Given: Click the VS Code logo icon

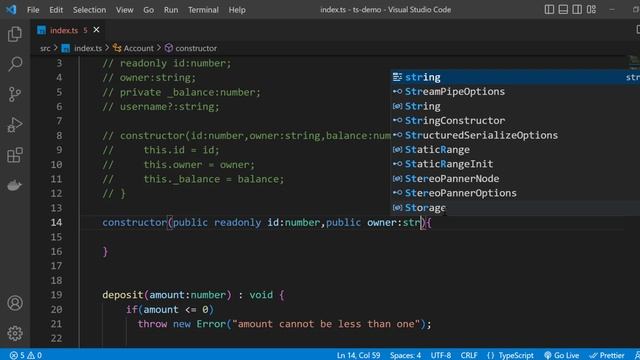Looking at the screenshot, I should tap(11, 9).
